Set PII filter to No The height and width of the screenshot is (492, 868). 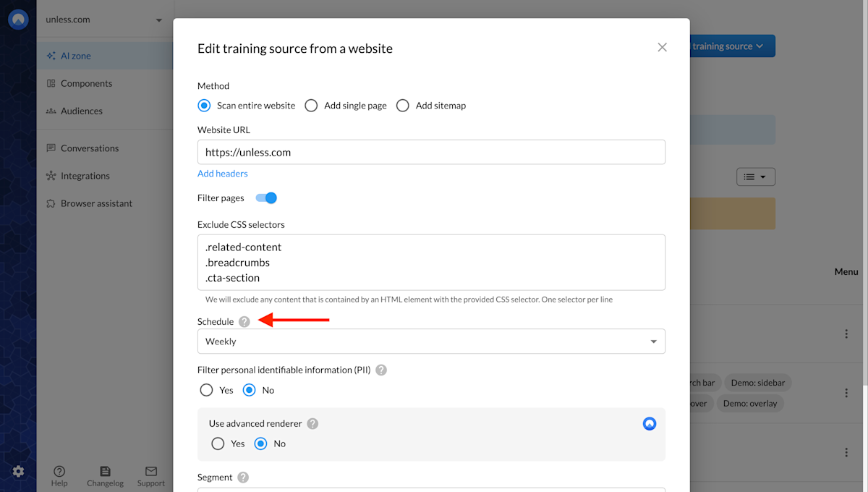click(250, 390)
